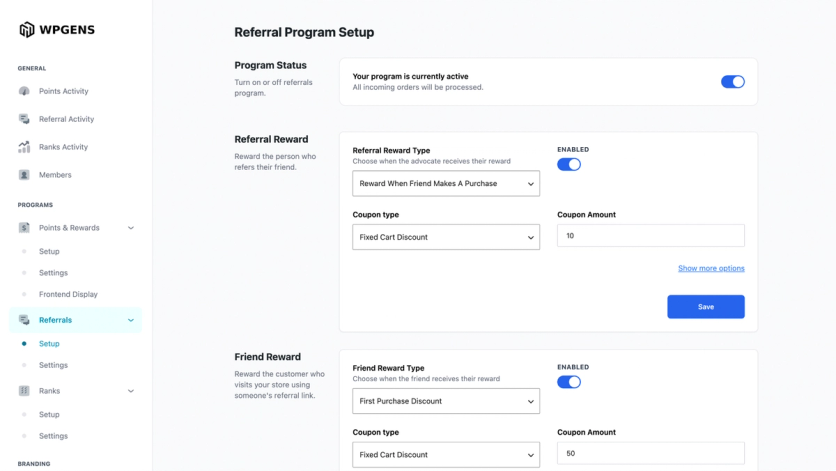Screen dimensions: 836x471
Task: Click the Members person icon
Action: [24, 175]
